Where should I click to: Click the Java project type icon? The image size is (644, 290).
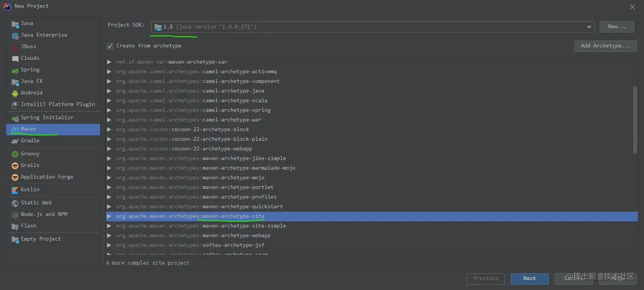[15, 24]
